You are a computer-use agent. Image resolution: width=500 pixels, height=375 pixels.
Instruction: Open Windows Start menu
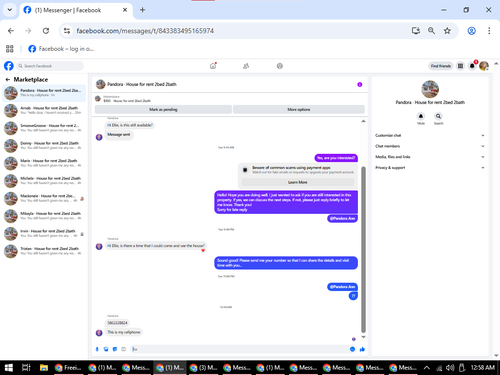(9, 368)
